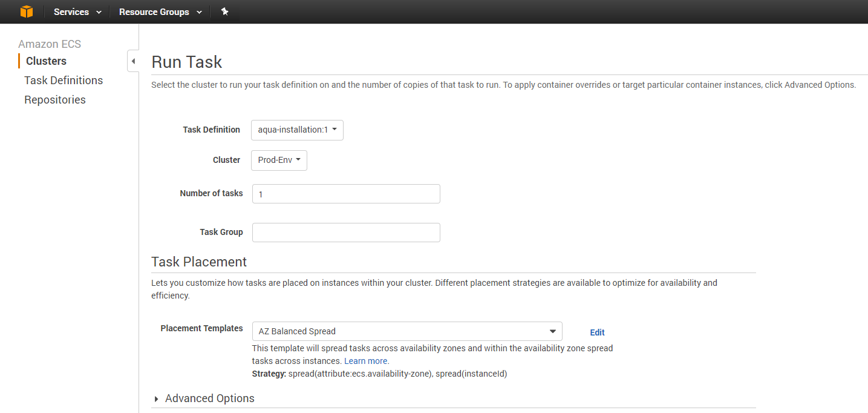The image size is (868, 413).
Task: Go to Clusters in the sidebar
Action: (46, 61)
